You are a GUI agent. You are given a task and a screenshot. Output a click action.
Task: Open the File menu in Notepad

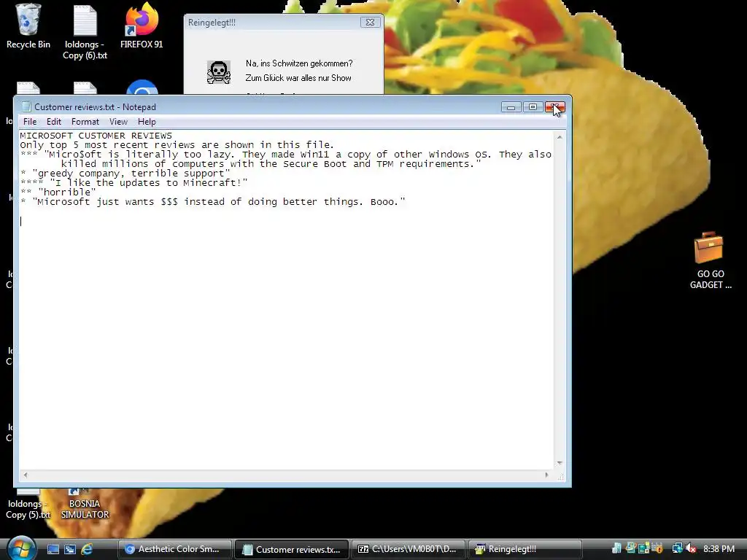coord(30,122)
